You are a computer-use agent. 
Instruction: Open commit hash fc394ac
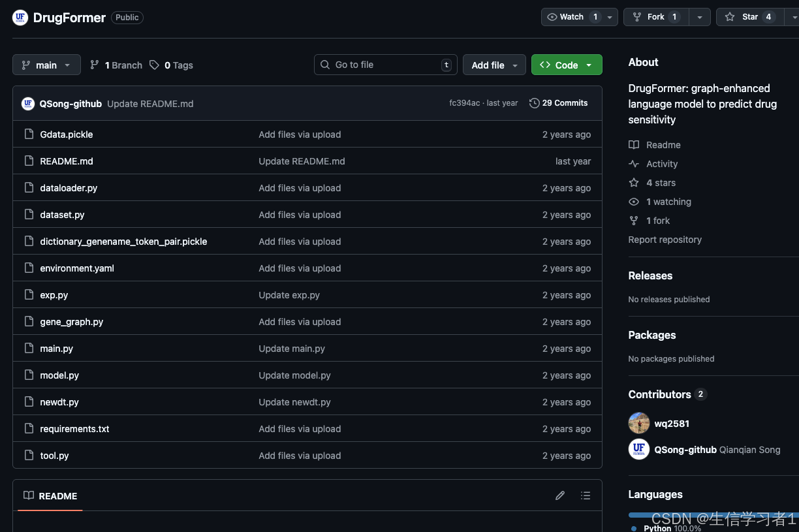pos(464,103)
